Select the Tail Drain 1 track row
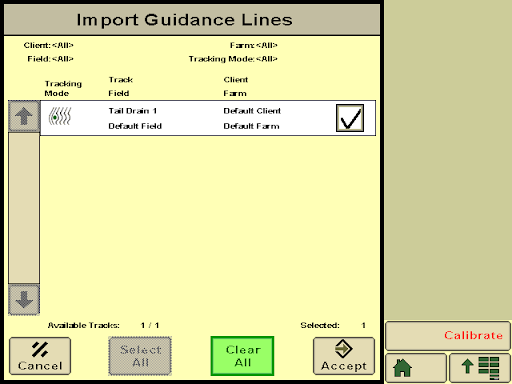This screenshot has width=512, height=384. coord(208,118)
